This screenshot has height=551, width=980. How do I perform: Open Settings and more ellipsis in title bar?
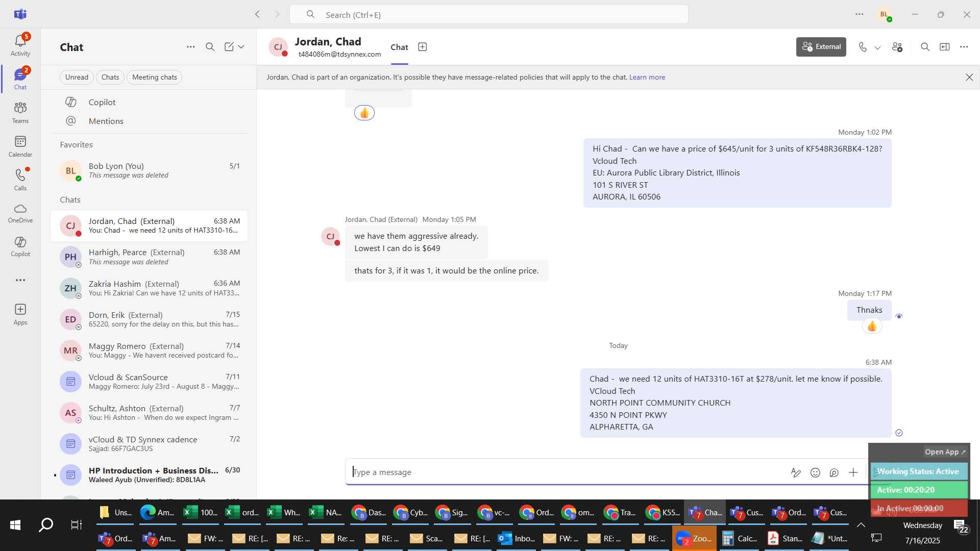click(860, 14)
